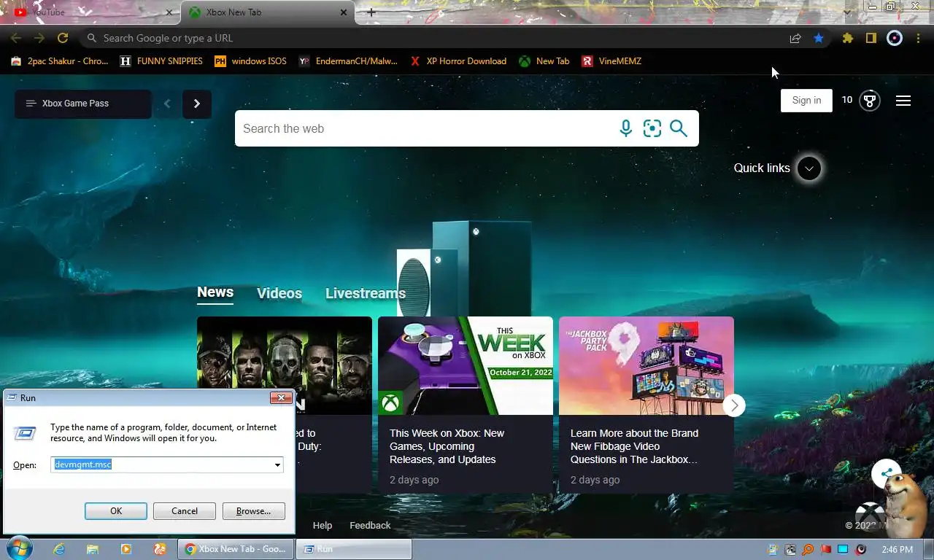This screenshot has height=560, width=934.
Task: Open the Help footer link
Action: click(323, 525)
